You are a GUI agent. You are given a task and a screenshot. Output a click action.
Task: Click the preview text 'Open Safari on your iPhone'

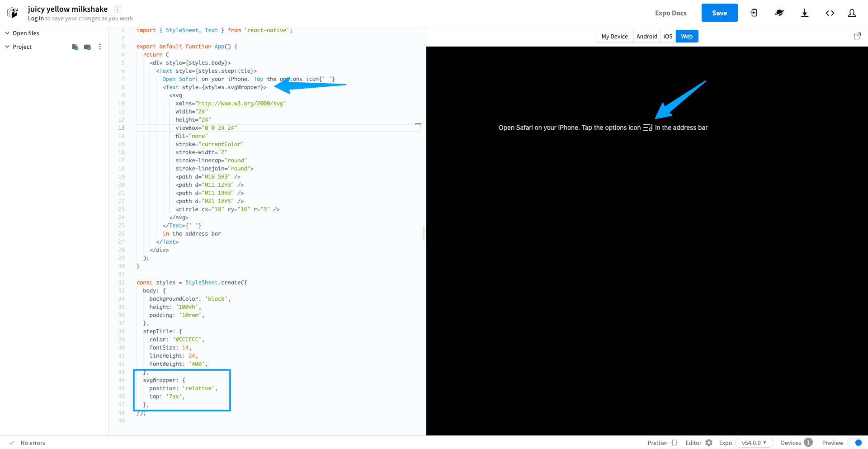click(538, 128)
